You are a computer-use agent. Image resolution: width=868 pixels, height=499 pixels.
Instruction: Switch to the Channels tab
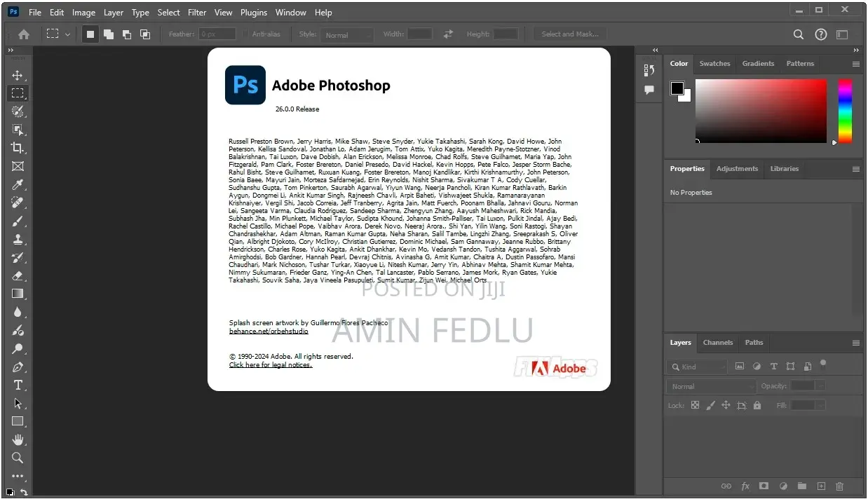[717, 343]
